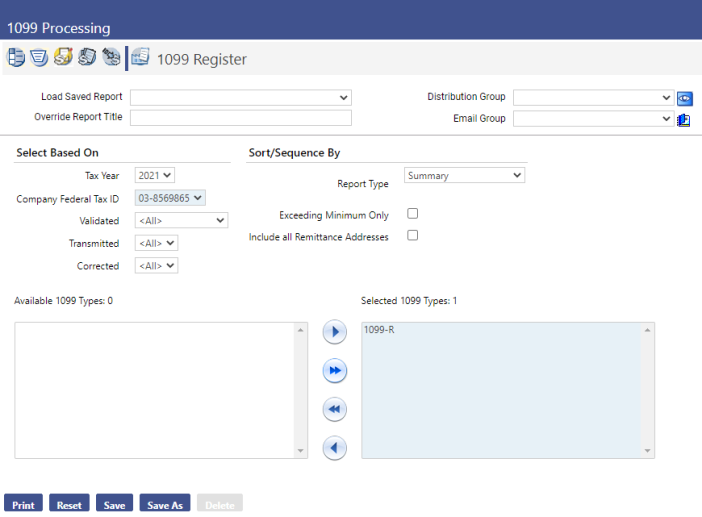
Task: Open the address book icon beside Email Group
Action: [x=685, y=119]
